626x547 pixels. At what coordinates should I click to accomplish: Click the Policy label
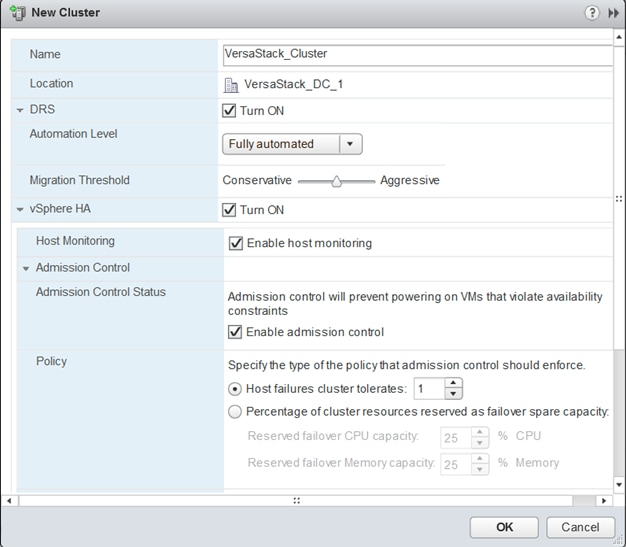(x=52, y=361)
